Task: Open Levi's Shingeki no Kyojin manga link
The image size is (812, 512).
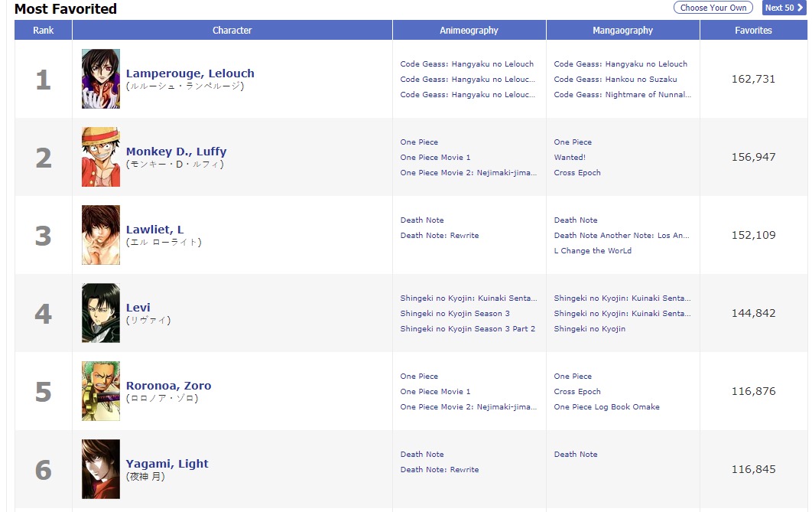Action: point(590,328)
